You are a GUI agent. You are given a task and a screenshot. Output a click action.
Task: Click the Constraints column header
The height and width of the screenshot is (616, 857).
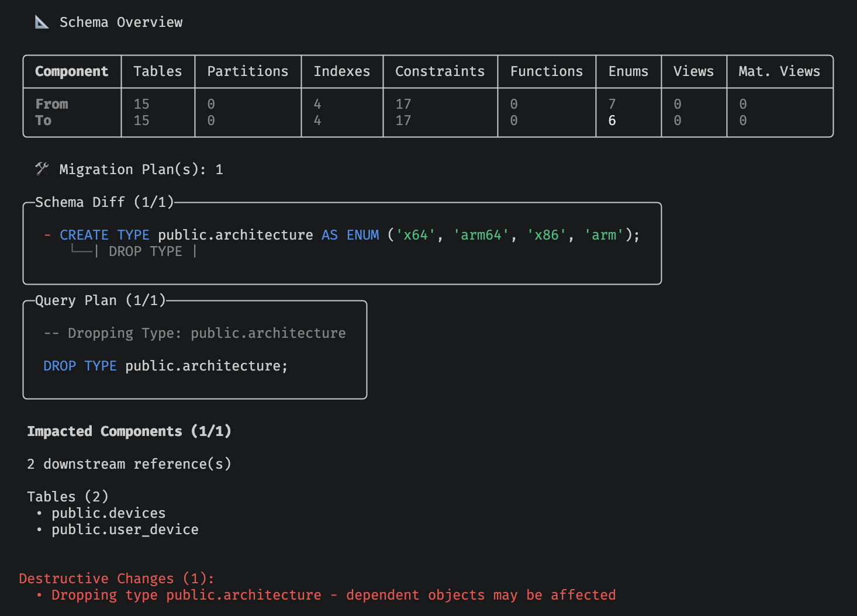pos(440,71)
